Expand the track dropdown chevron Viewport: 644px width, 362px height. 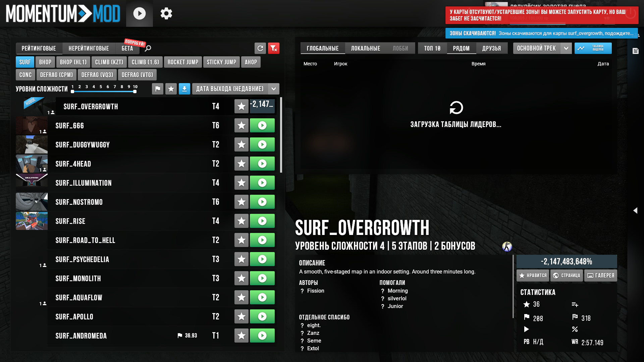566,48
